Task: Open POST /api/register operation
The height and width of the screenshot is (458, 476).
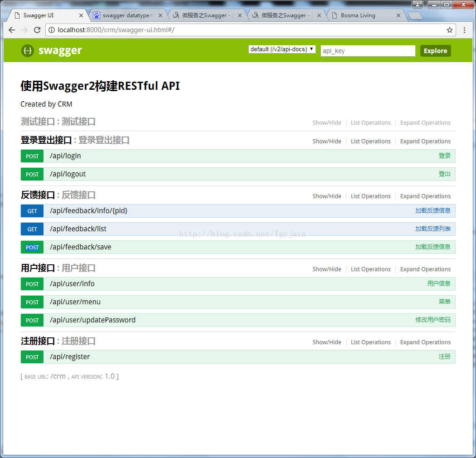Action: tap(238, 357)
